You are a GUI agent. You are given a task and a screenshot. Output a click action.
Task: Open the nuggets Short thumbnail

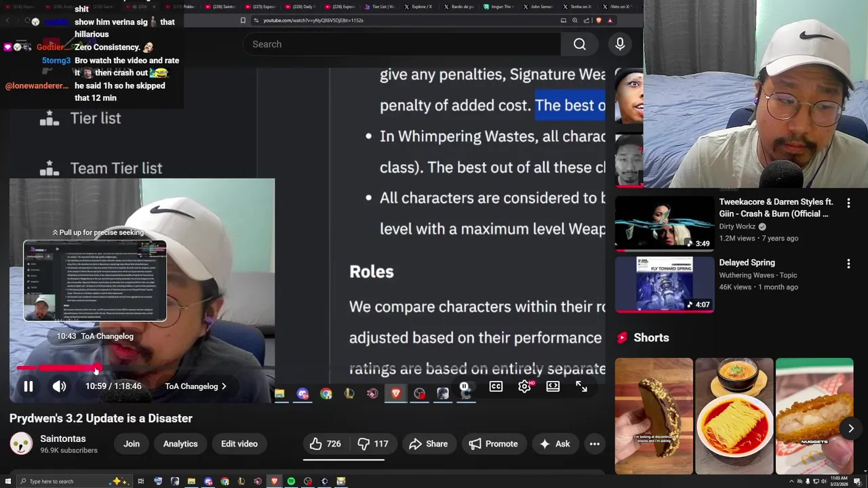click(814, 416)
